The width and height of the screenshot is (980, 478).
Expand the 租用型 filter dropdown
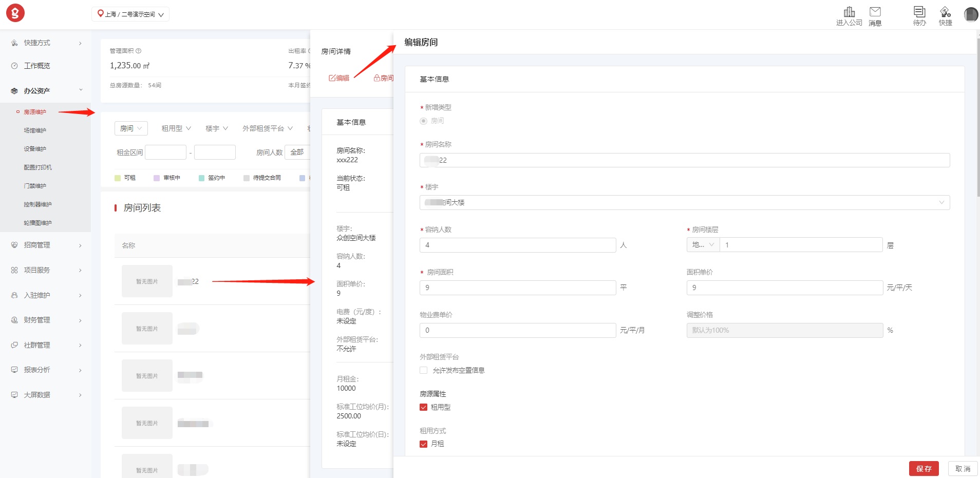click(x=176, y=128)
